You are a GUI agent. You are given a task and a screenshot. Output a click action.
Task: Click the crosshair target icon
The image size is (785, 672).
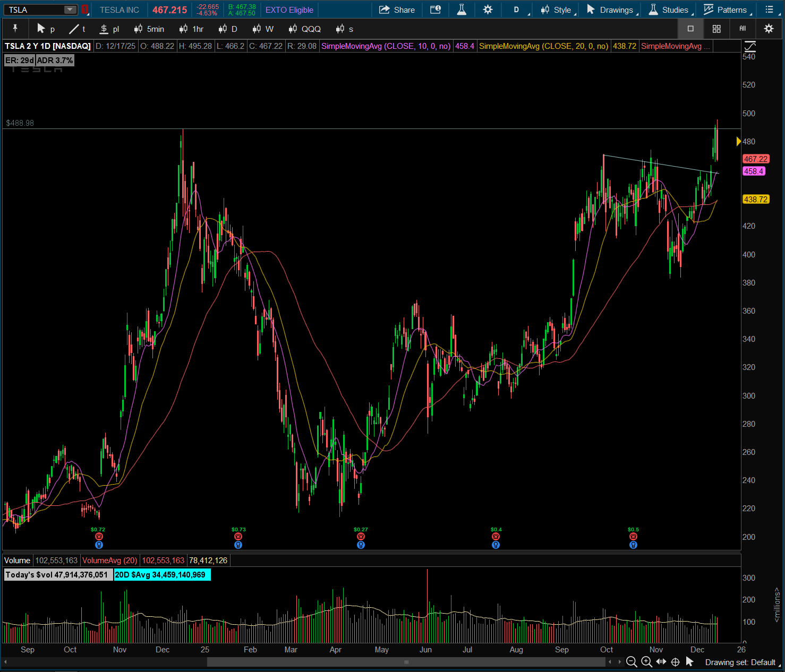coord(676,662)
